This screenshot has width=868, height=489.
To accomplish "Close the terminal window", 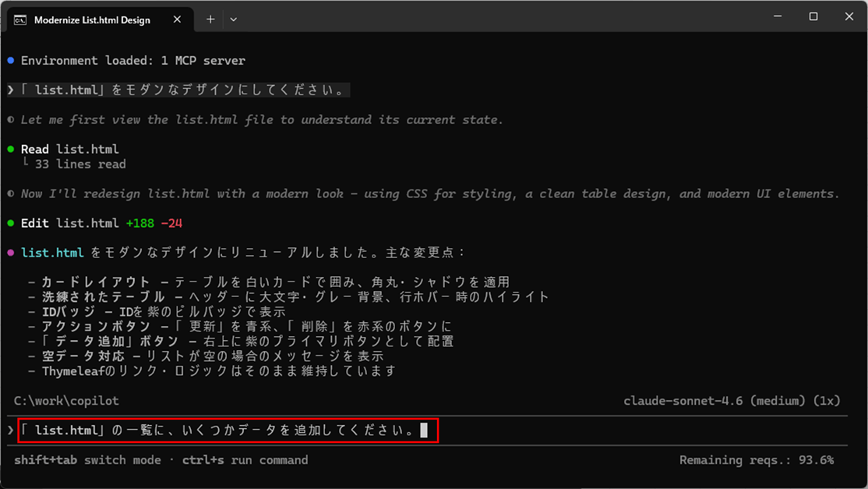I will 849,16.
